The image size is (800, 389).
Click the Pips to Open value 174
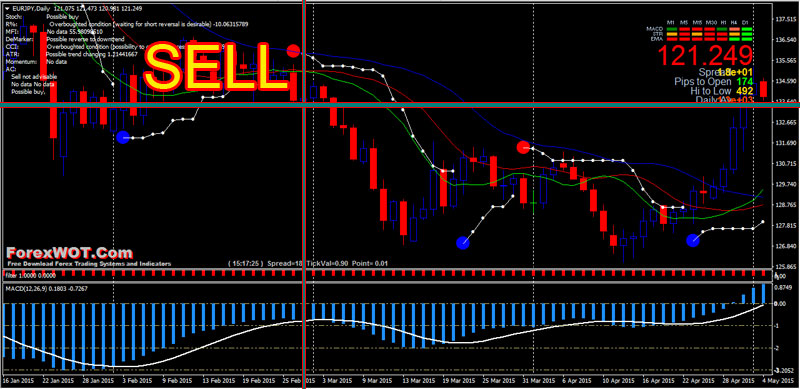tap(745, 81)
